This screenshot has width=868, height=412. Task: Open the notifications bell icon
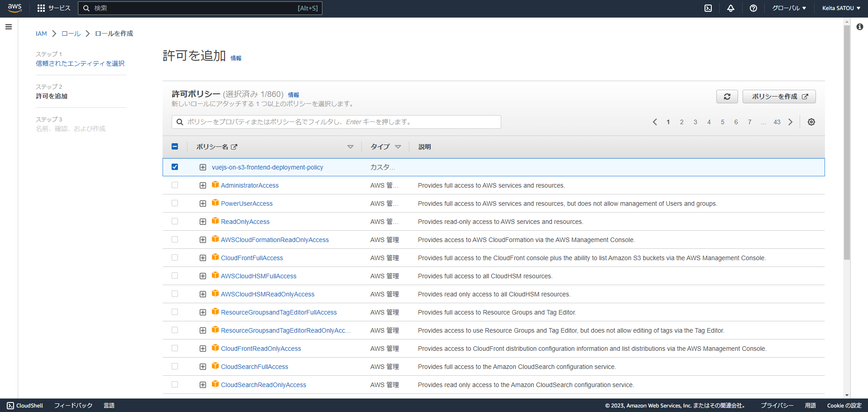[731, 8]
